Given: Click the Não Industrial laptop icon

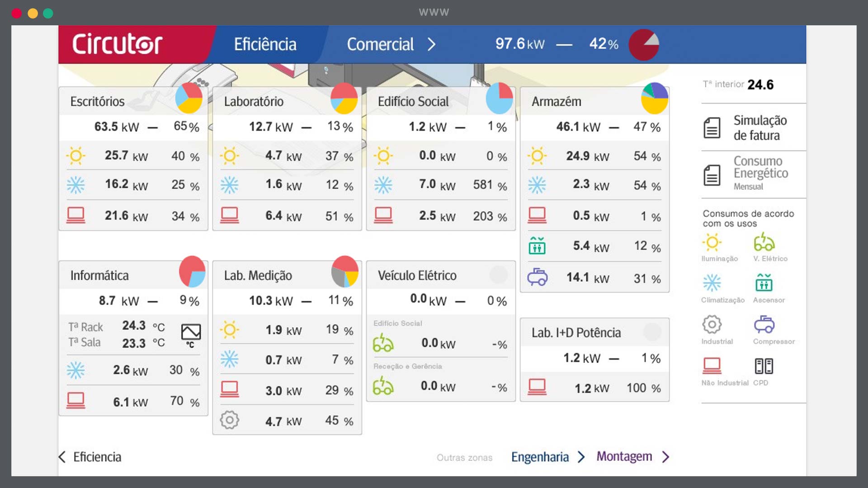Looking at the screenshot, I should click(712, 366).
